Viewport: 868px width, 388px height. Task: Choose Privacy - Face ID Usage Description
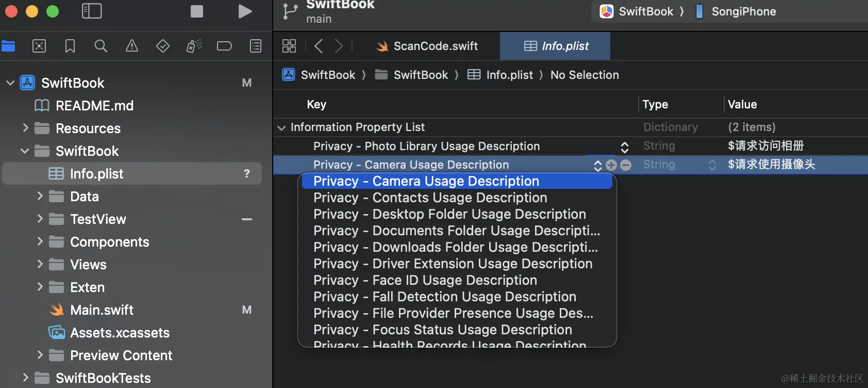[457, 280]
